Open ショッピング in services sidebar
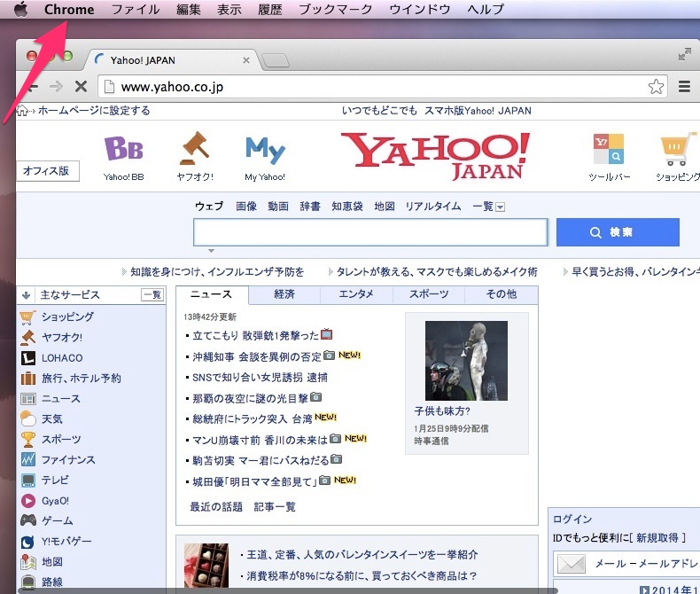Screen dimensions: 700x594 67,317
